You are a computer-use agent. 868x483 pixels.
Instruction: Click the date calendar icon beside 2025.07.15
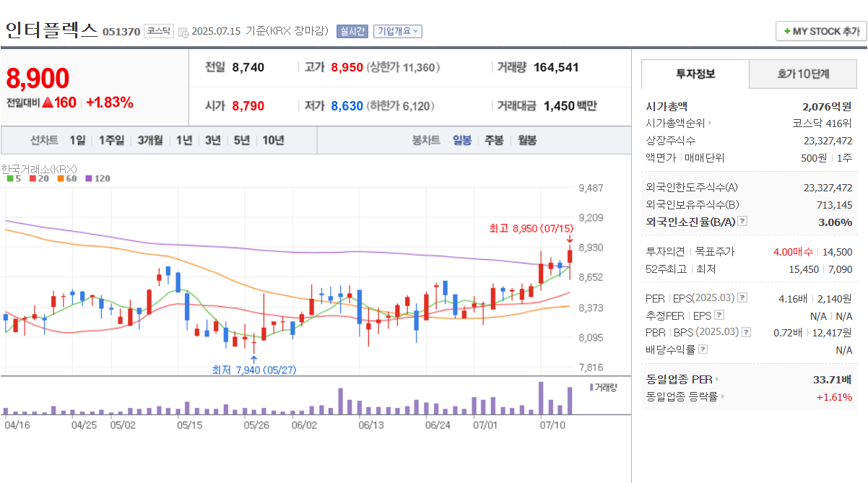pyautogui.click(x=183, y=32)
